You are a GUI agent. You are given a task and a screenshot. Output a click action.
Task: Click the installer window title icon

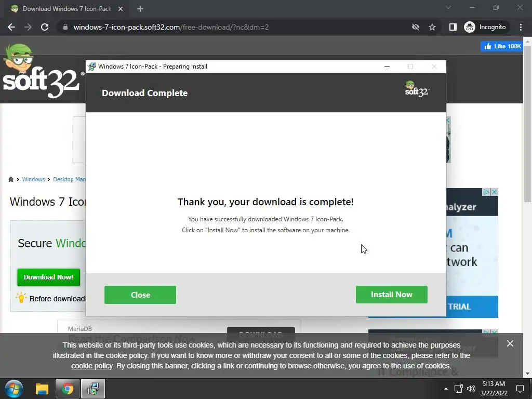tap(91, 66)
